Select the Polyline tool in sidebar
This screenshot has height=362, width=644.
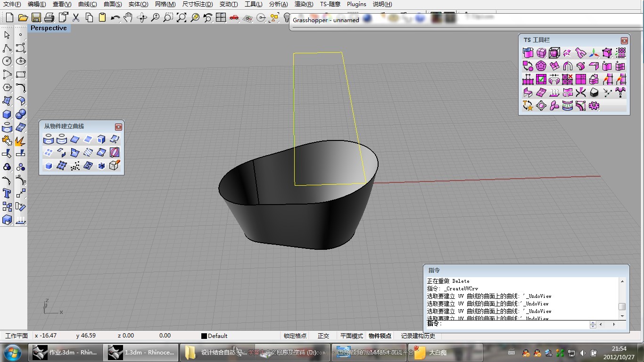point(7,48)
